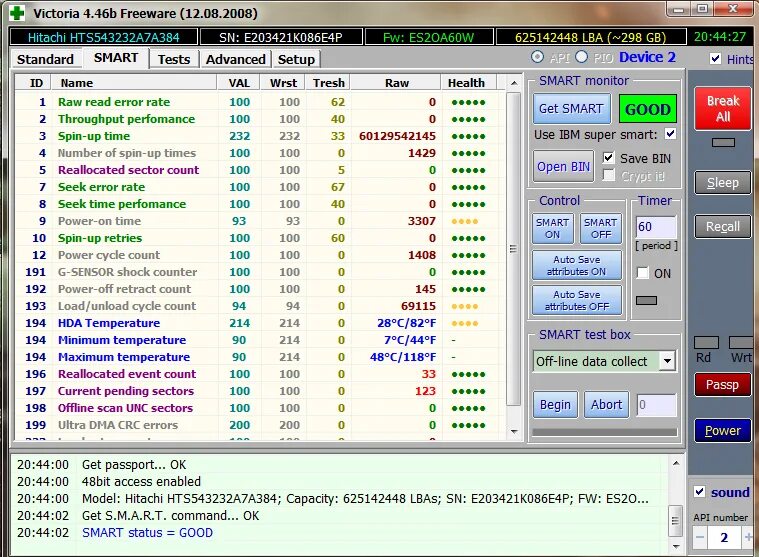Viewport: 759px width, 557px height.
Task: Click the Abort test button
Action: pos(607,405)
